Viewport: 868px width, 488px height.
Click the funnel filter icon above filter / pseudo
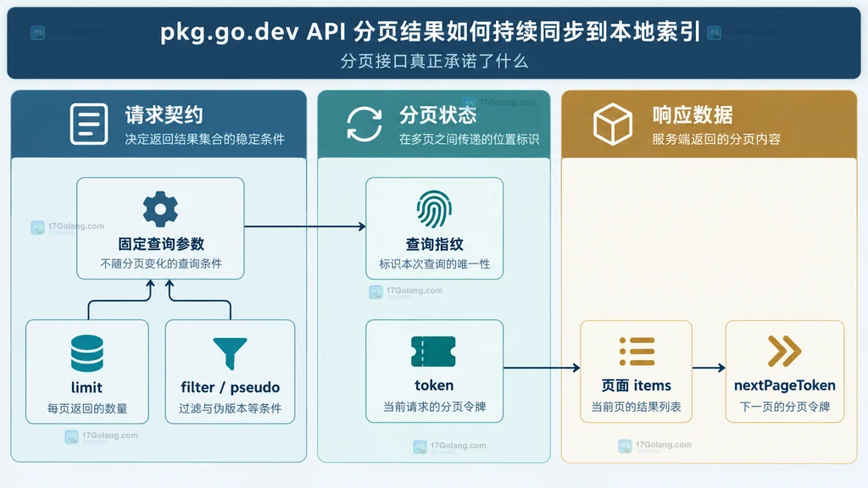tap(230, 353)
